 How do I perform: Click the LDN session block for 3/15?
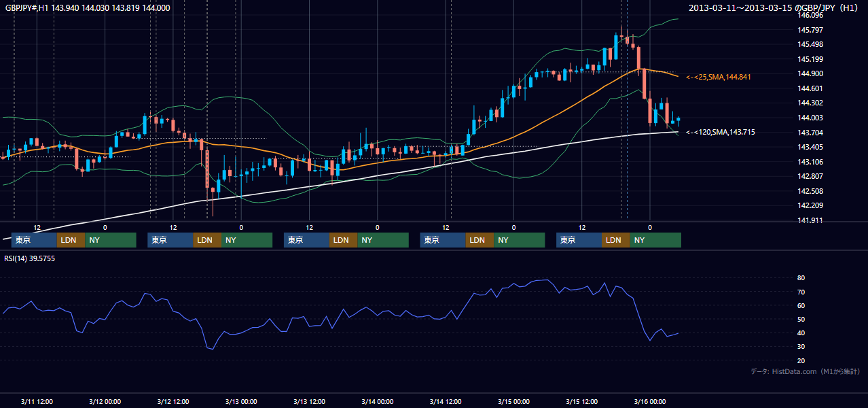click(x=616, y=240)
